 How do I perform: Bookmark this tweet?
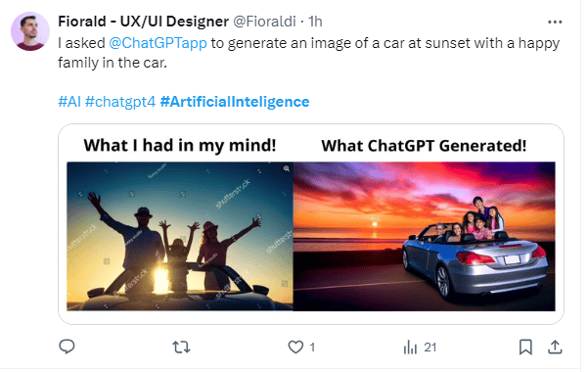(x=525, y=348)
